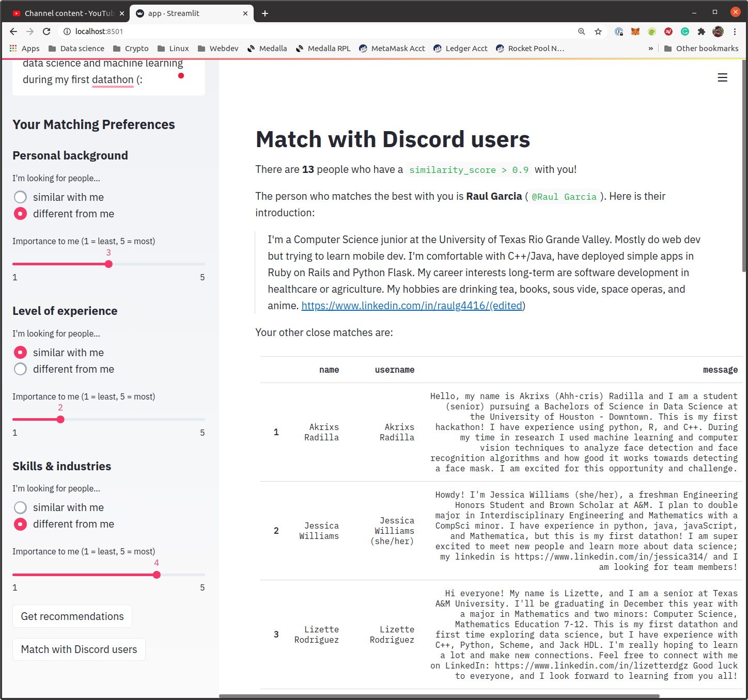This screenshot has height=700, width=748.
Task: Open the Webdev bookmarks folder
Action: (217, 49)
